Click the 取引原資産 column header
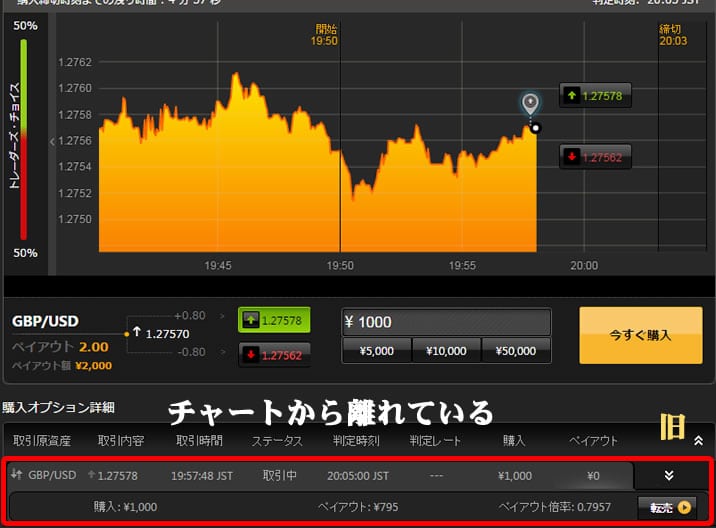This screenshot has width=716, height=528. (42, 441)
